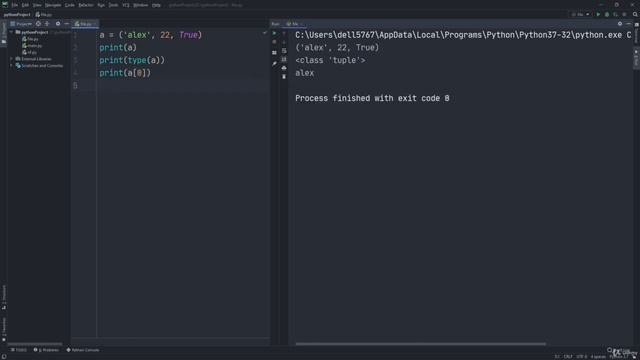The width and height of the screenshot is (640, 360).
Task: Open the Project view dropdown
Action: [x=21, y=24]
